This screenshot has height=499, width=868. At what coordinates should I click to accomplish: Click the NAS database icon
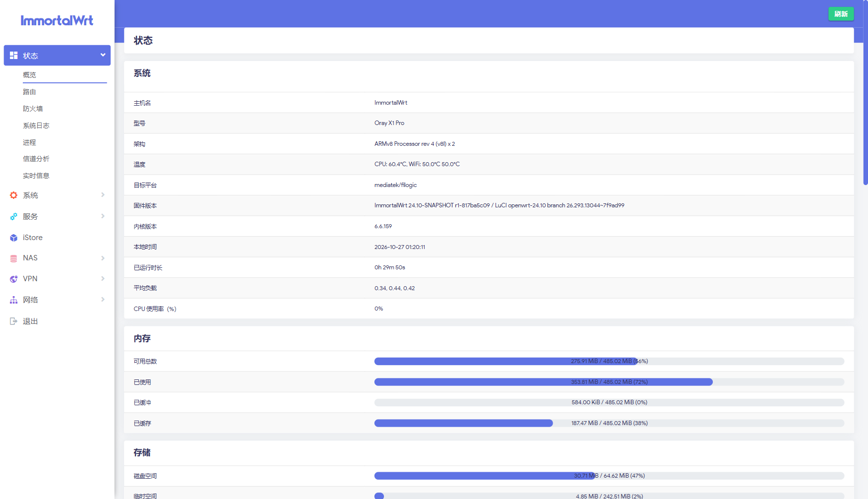14,258
